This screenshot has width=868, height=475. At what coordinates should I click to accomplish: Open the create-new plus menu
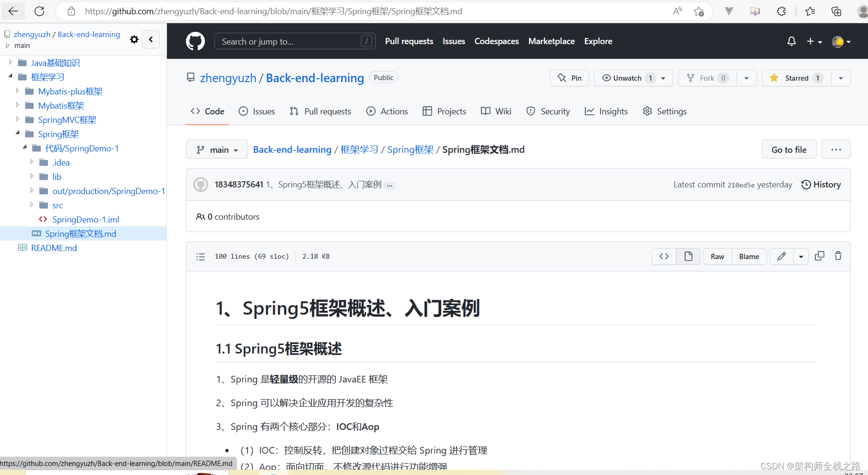pos(814,41)
